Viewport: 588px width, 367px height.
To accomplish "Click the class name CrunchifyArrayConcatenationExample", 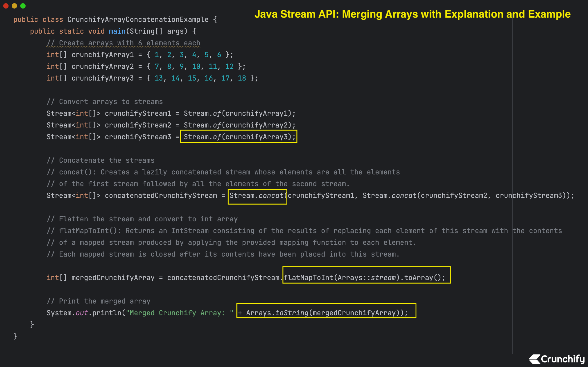I will click(x=138, y=19).
